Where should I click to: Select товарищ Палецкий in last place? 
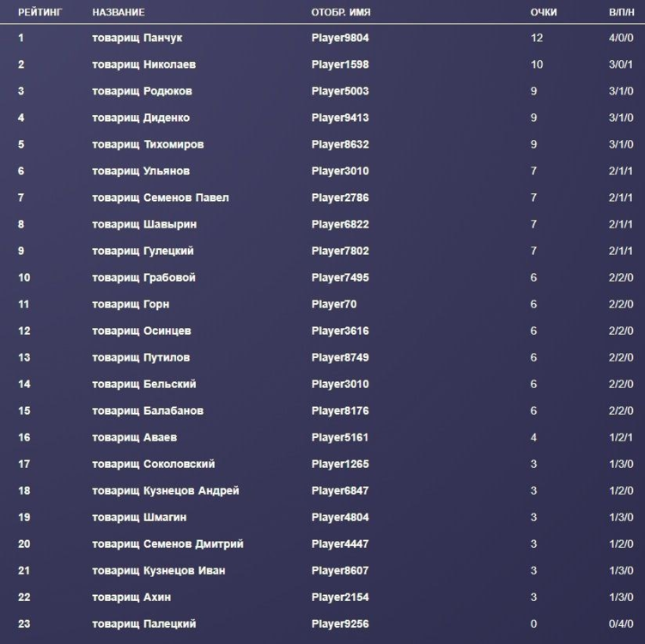pyautogui.click(x=144, y=623)
